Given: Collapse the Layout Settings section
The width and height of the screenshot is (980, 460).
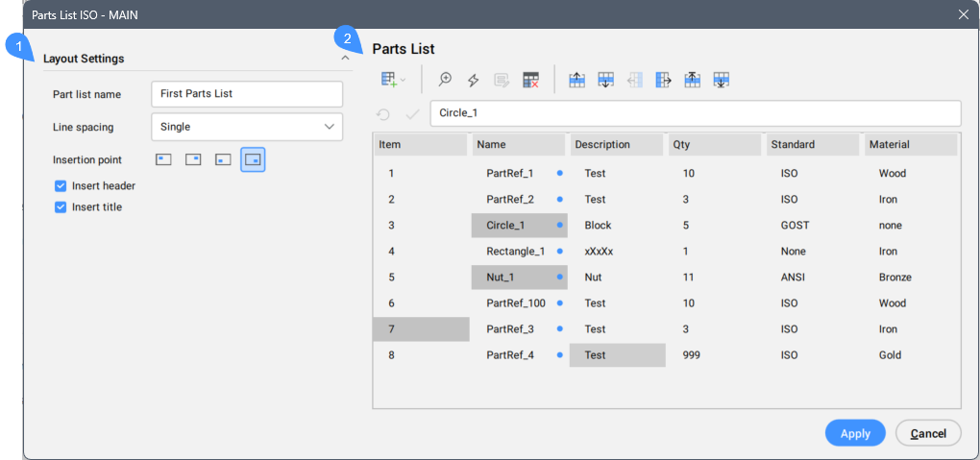Looking at the screenshot, I should (x=345, y=59).
